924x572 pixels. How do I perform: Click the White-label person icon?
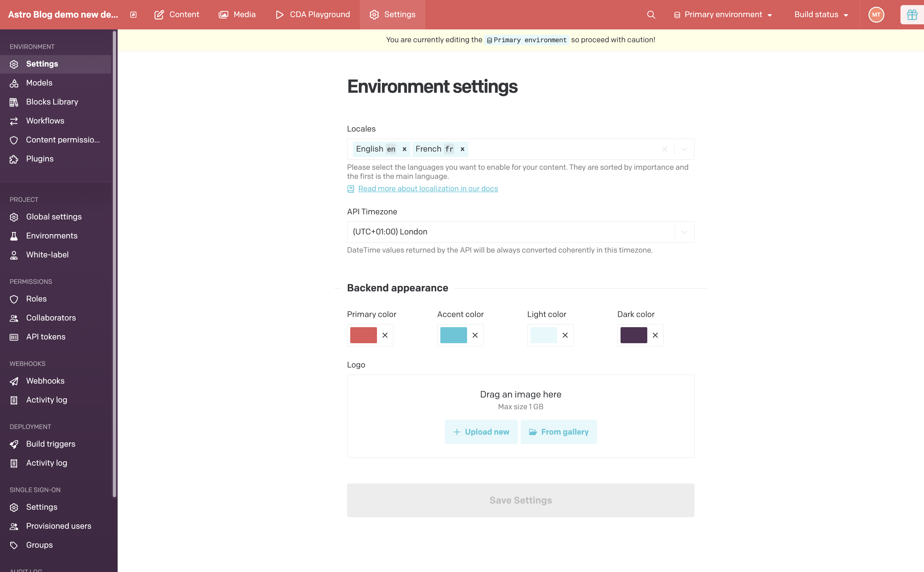click(x=14, y=255)
